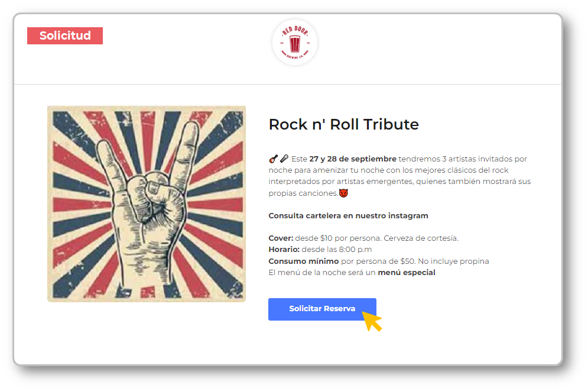
Task: Open the rock hand poster image
Action: (147, 204)
